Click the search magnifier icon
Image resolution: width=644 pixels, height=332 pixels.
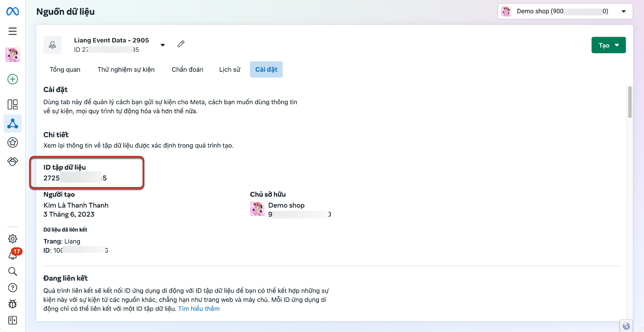click(12, 272)
